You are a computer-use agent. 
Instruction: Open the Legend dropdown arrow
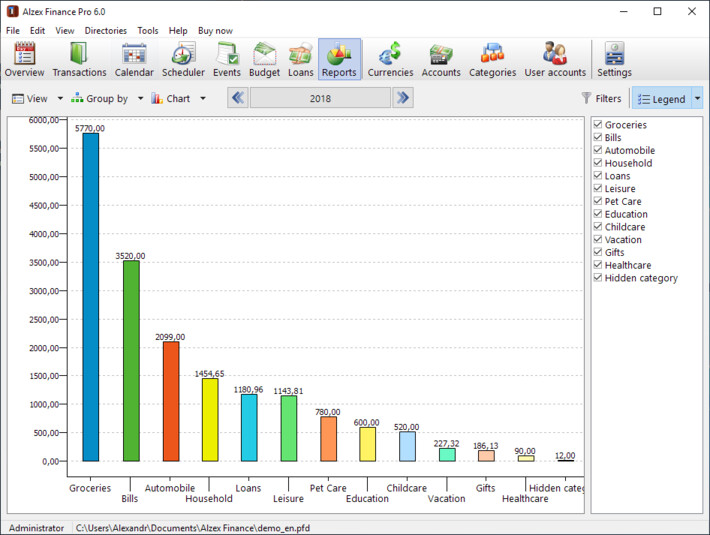(697, 99)
